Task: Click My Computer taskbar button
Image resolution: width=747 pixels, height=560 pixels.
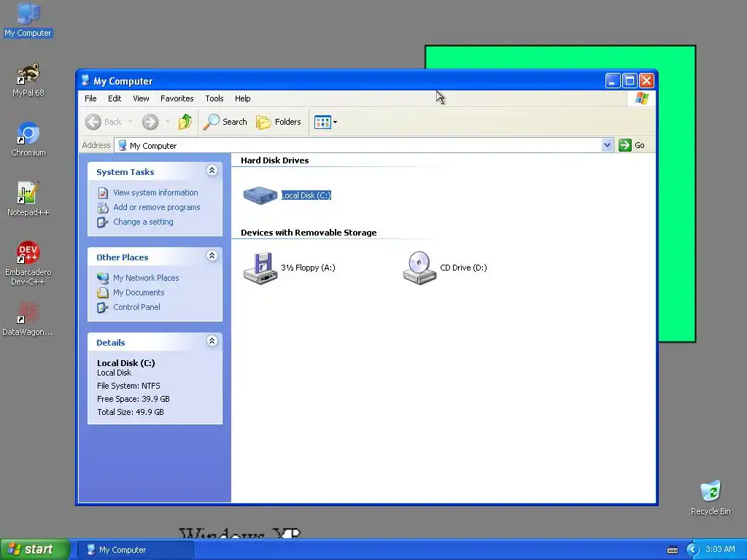Action: coord(135,550)
